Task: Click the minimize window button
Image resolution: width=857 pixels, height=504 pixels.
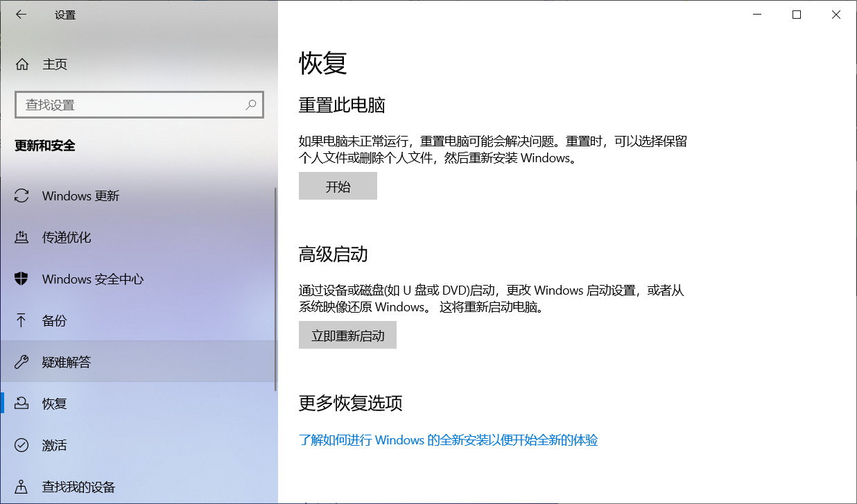Action: pos(756,14)
